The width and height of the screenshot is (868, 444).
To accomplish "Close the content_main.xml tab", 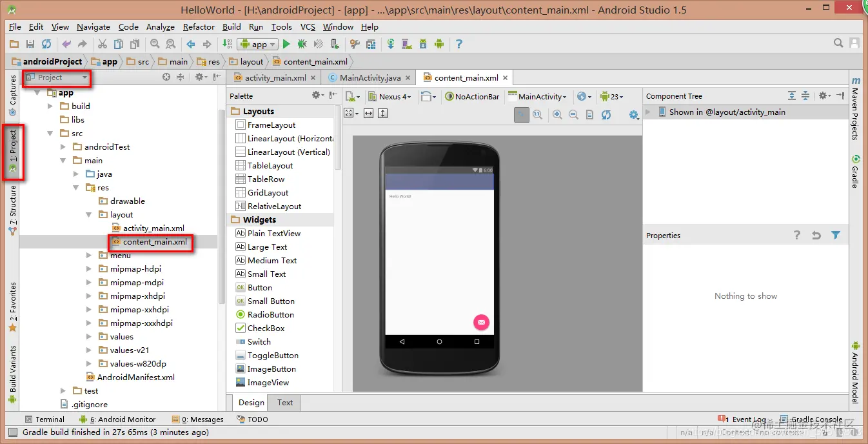I will tap(506, 78).
